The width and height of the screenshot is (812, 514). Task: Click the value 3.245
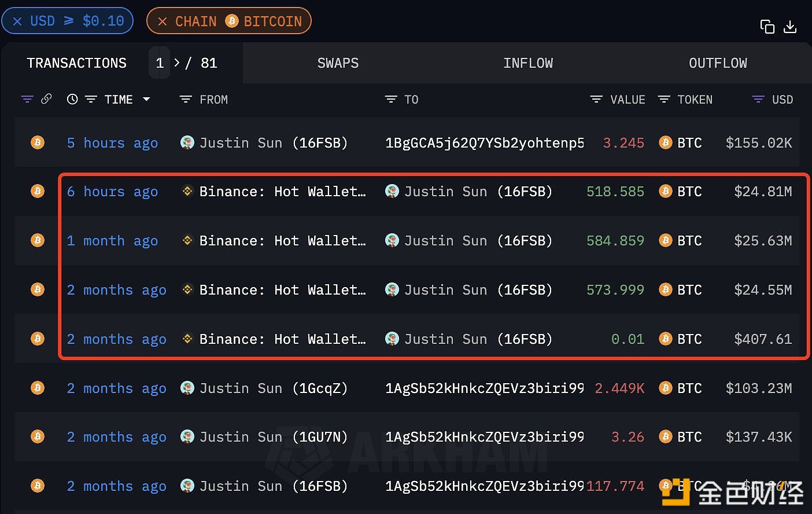pyautogui.click(x=623, y=143)
